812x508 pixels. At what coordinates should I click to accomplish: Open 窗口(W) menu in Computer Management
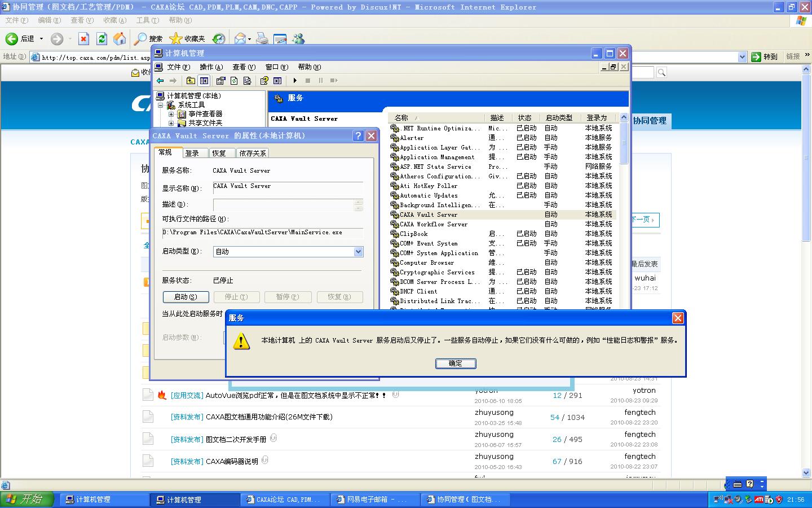tap(277, 67)
